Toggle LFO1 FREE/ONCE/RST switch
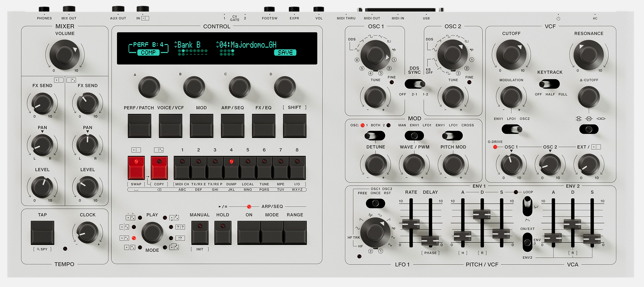This screenshot has height=287, width=644. [375, 204]
